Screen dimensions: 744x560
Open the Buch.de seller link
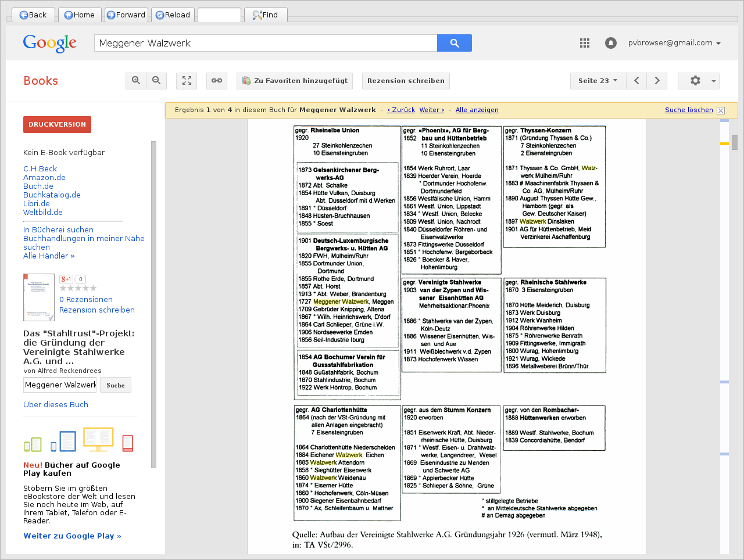(x=38, y=186)
